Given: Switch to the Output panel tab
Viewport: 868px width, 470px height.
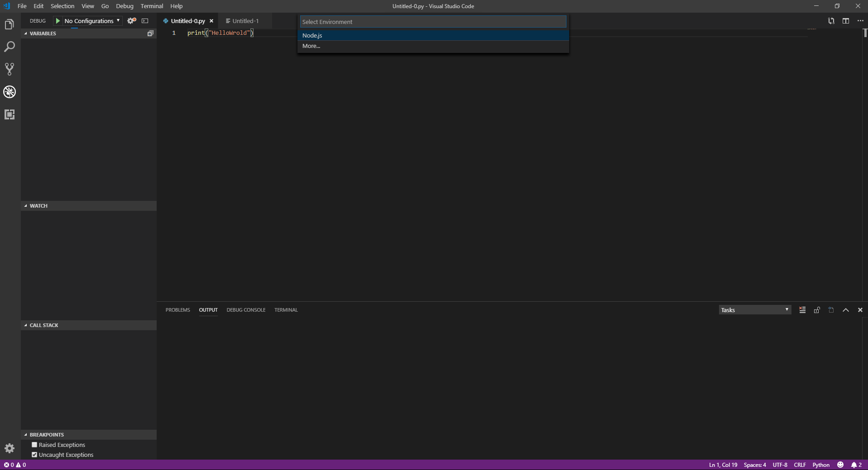Looking at the screenshot, I should pyautogui.click(x=208, y=310).
